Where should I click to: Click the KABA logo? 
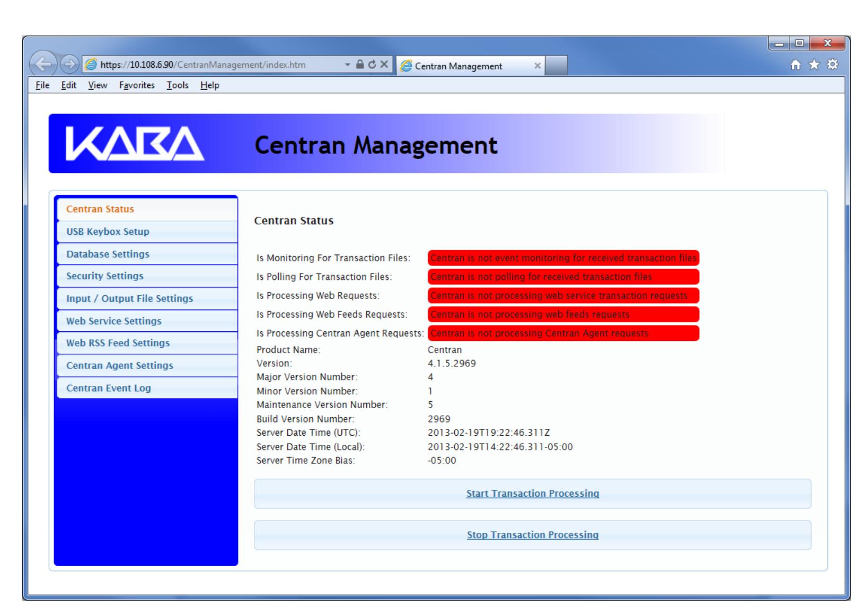tap(135, 144)
